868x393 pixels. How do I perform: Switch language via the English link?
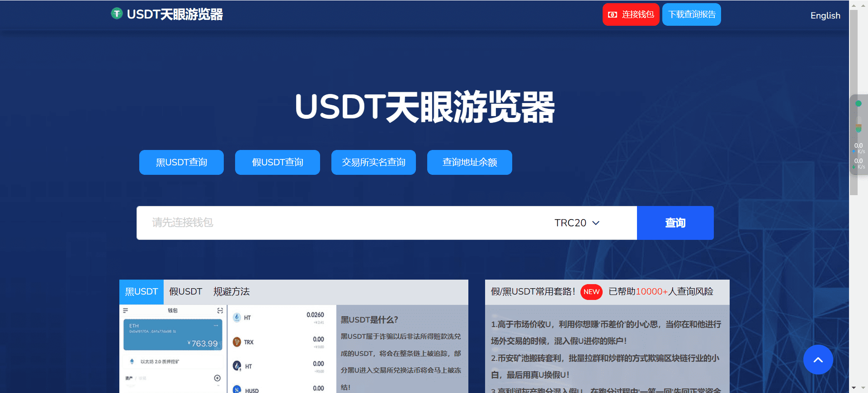click(x=825, y=15)
